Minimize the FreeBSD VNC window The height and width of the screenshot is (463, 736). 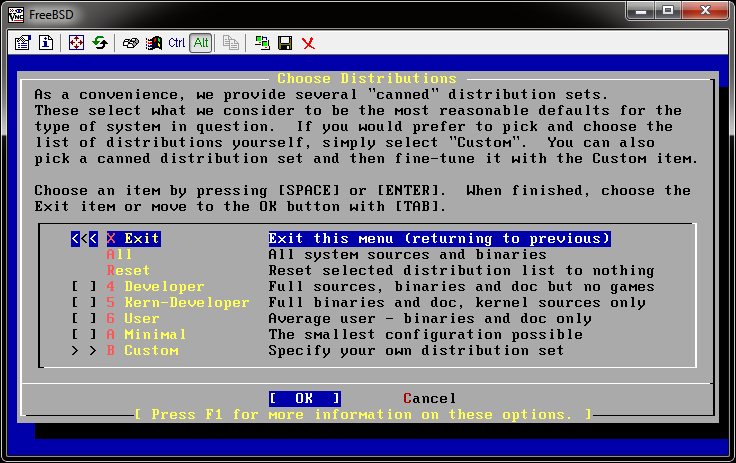click(x=641, y=11)
